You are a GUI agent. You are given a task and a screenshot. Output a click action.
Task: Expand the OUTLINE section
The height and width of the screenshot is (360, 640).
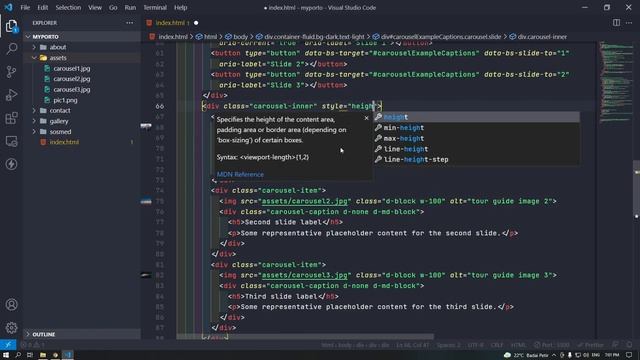(82, 334)
